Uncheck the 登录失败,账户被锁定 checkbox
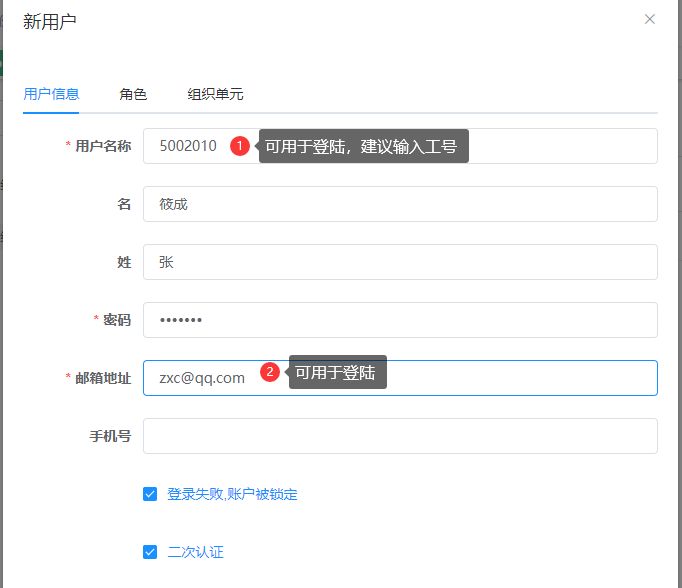This screenshot has width=682, height=588. point(150,494)
